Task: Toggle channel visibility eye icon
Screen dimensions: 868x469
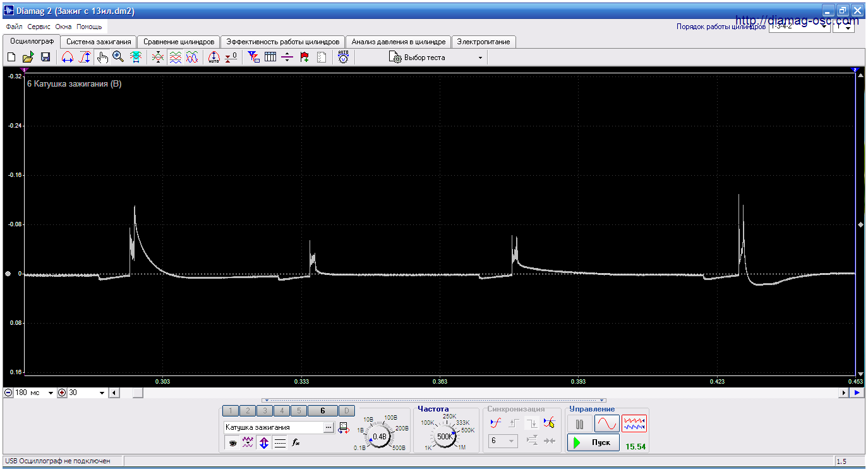Action: tap(232, 443)
